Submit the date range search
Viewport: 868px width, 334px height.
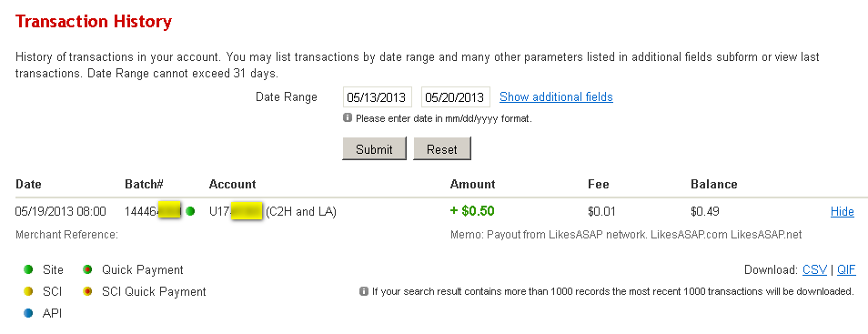pyautogui.click(x=374, y=149)
